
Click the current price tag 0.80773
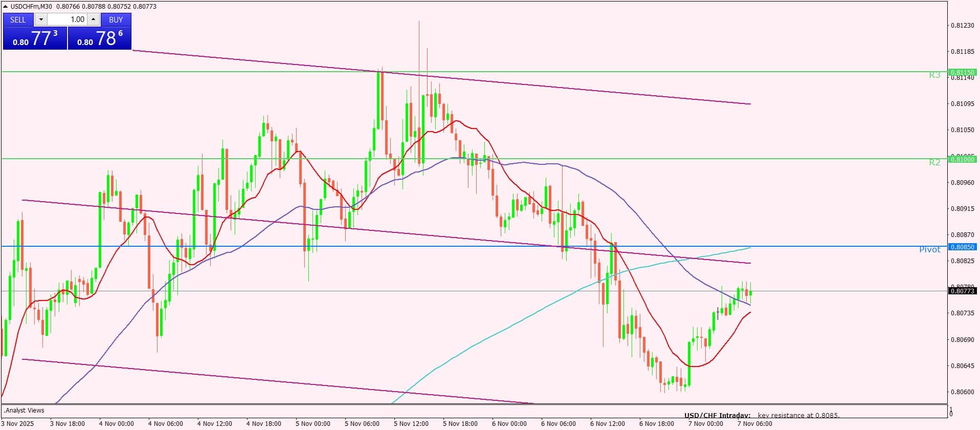(x=963, y=291)
